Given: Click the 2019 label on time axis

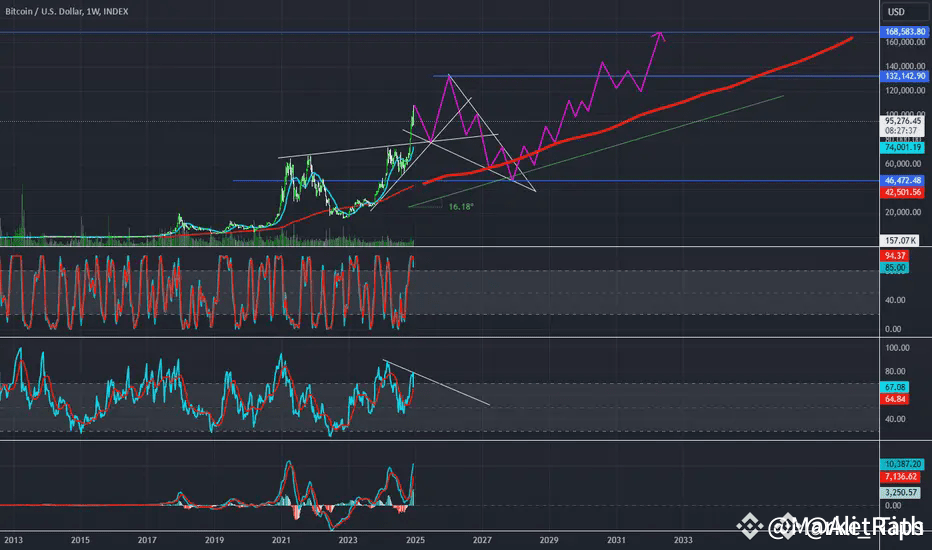Looking at the screenshot, I should pos(215,540).
